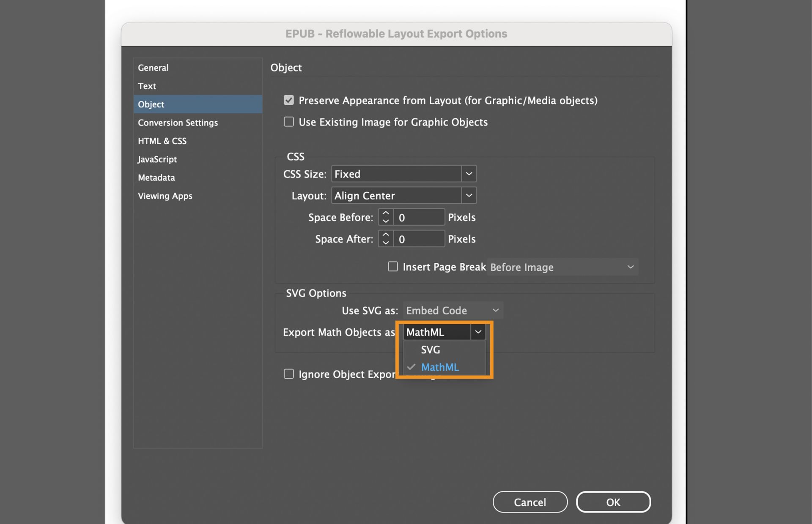Viewport: 812px width, 524px height.
Task: Increase Space Before using the stepper
Action: pos(385,213)
